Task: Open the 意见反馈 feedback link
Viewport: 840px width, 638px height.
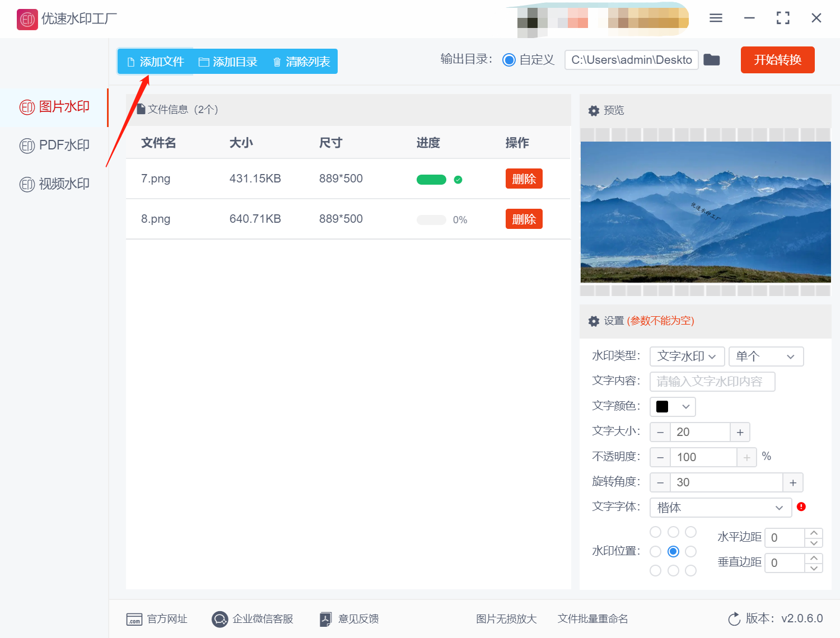Action: (x=349, y=619)
